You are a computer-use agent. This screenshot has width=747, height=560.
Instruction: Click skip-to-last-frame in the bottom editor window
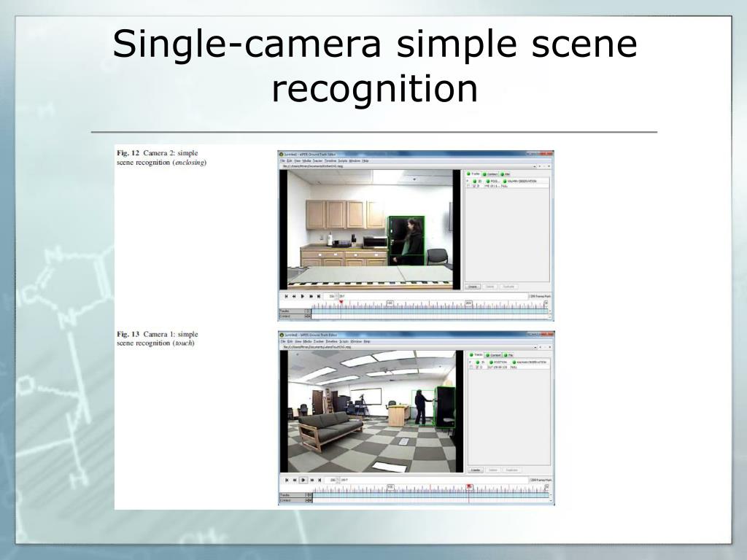[320, 480]
